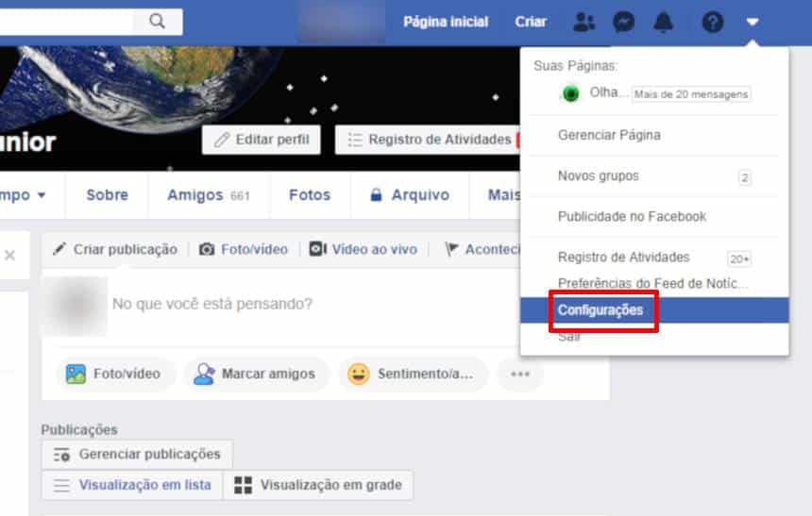
Task: Click the Foto/vídeo pill button
Action: 114,374
